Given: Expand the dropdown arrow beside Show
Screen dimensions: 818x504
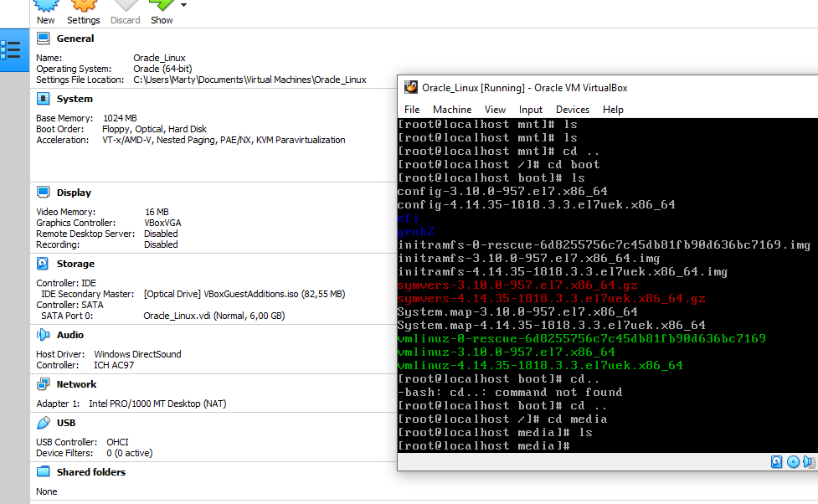Looking at the screenshot, I should click(183, 5).
